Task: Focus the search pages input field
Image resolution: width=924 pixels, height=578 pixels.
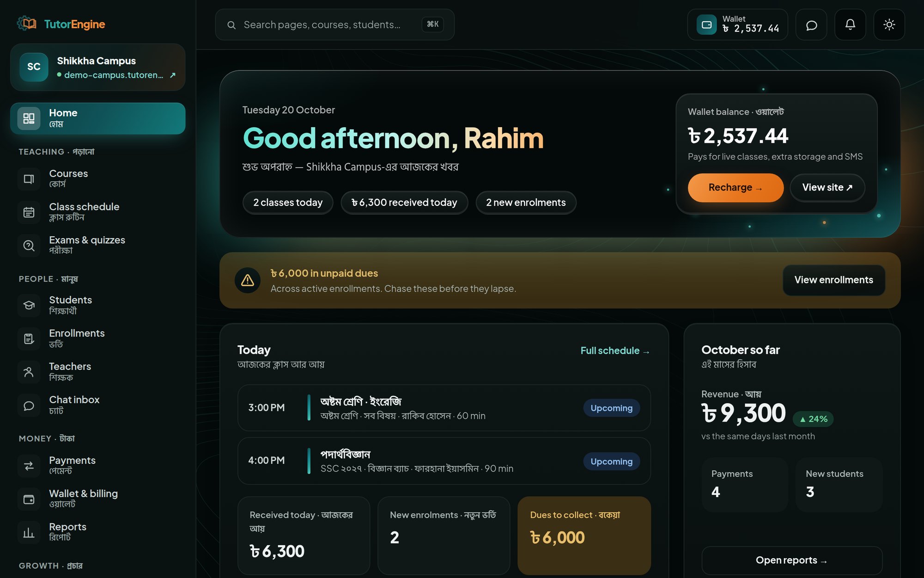Action: click(x=335, y=25)
